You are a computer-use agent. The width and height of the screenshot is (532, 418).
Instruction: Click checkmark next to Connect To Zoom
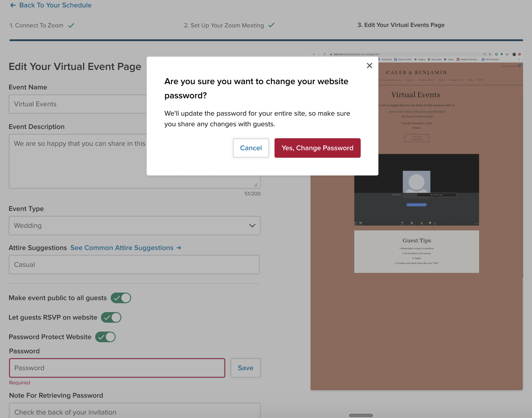(x=71, y=25)
